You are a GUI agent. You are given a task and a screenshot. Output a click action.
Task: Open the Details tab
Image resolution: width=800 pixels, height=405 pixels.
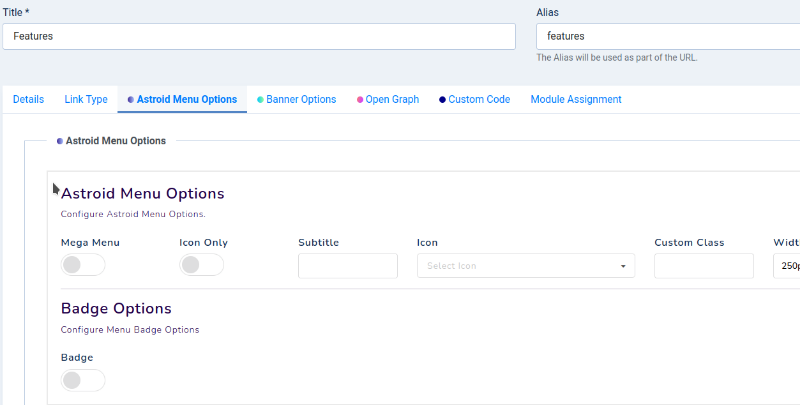(28, 99)
